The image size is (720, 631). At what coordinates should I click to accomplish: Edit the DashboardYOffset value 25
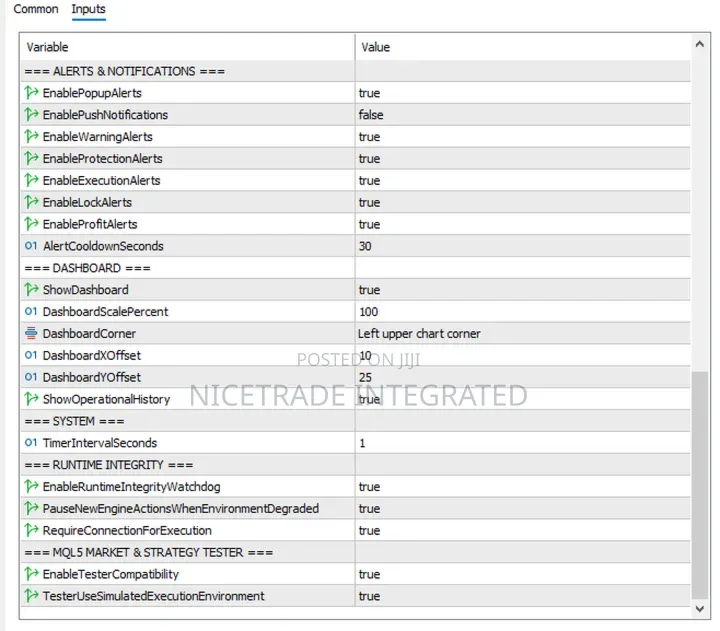(523, 377)
